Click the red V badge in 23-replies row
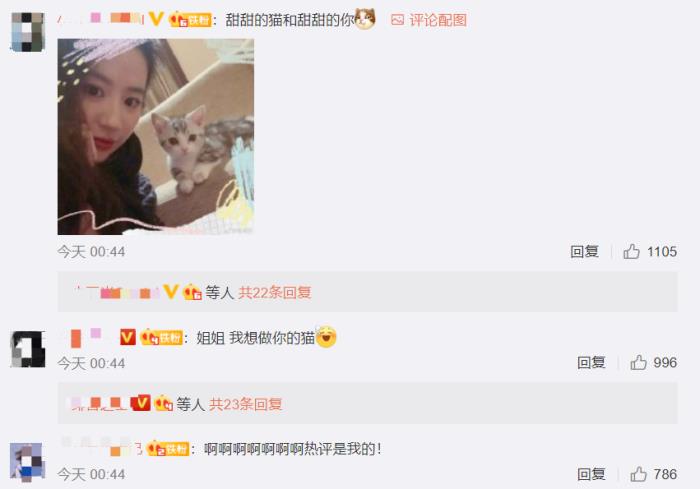 pyautogui.click(x=140, y=403)
